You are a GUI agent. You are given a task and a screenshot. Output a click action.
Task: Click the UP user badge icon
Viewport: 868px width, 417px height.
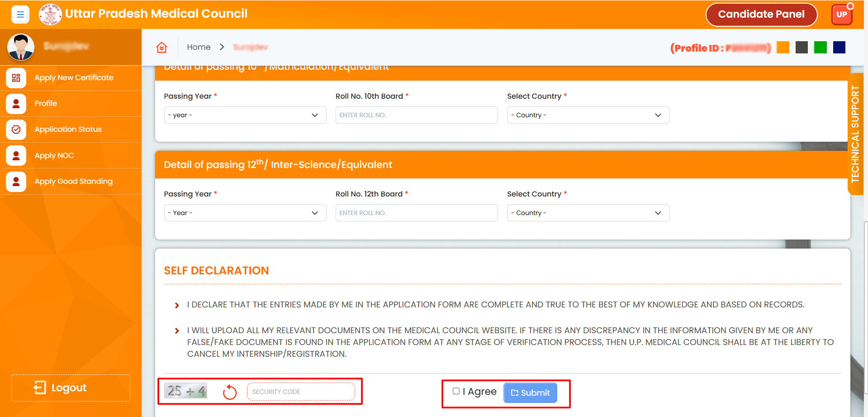841,14
